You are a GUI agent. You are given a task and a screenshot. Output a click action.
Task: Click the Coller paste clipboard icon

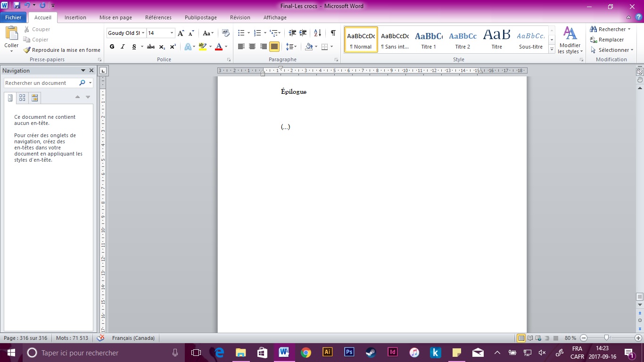tap(11, 34)
